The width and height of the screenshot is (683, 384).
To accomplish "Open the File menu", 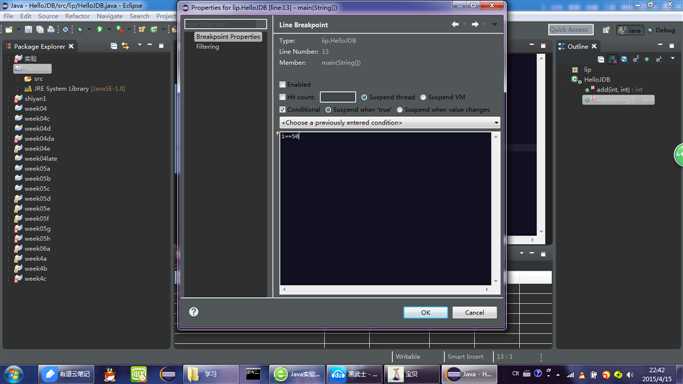I will [x=8, y=16].
